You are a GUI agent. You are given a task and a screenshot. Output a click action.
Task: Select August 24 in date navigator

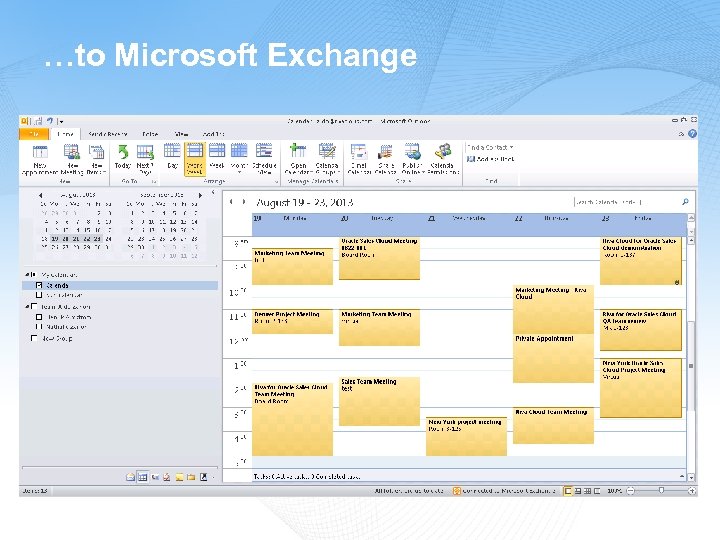pyautogui.click(x=108, y=239)
